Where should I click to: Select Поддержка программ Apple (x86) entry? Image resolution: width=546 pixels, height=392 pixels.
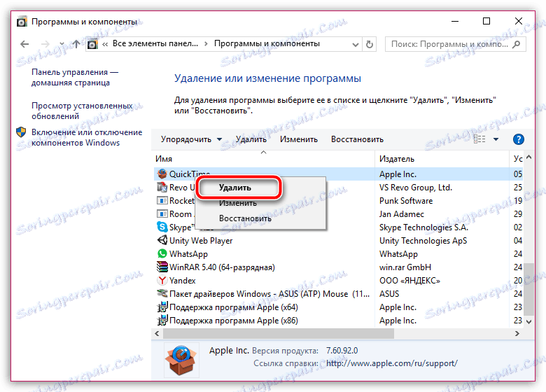pyautogui.click(x=234, y=321)
